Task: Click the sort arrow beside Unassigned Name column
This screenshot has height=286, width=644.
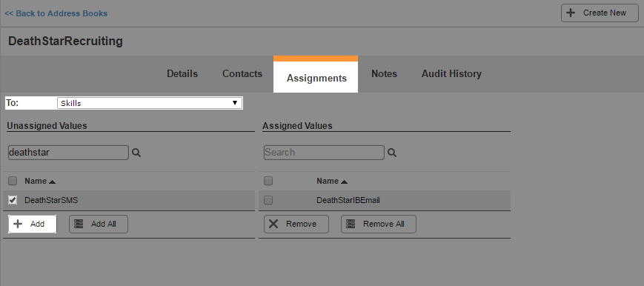Action: click(x=52, y=182)
